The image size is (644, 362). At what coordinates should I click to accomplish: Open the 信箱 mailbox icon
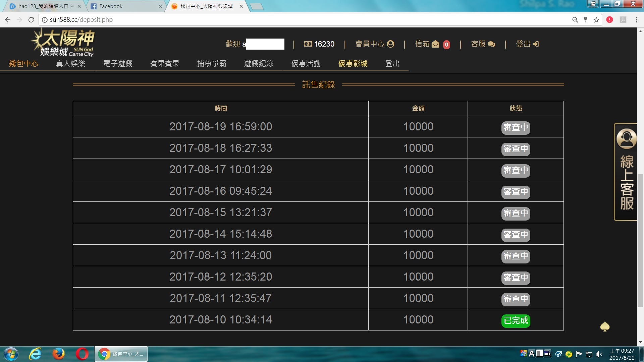click(x=435, y=44)
